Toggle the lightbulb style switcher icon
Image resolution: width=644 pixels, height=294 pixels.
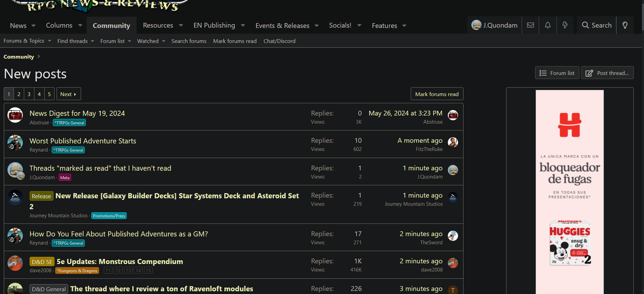[x=625, y=25]
